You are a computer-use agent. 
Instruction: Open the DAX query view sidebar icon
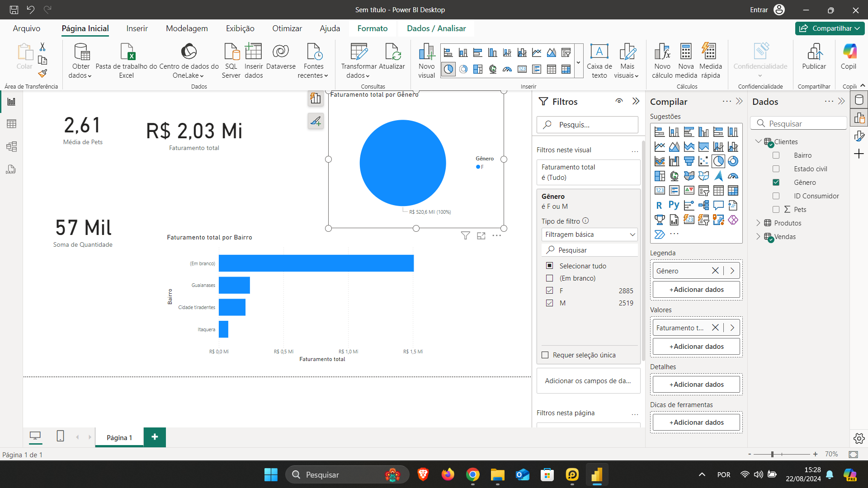click(11, 169)
